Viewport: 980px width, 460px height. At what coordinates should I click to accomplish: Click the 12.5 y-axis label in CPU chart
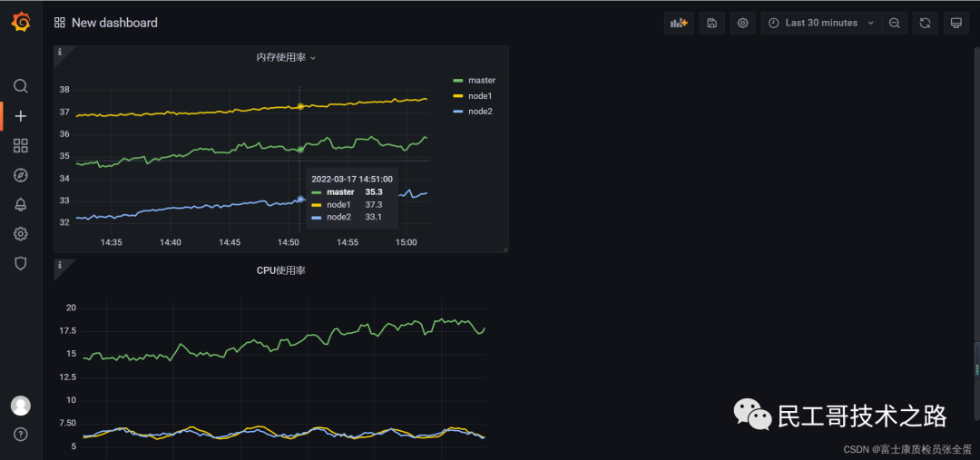[68, 377]
